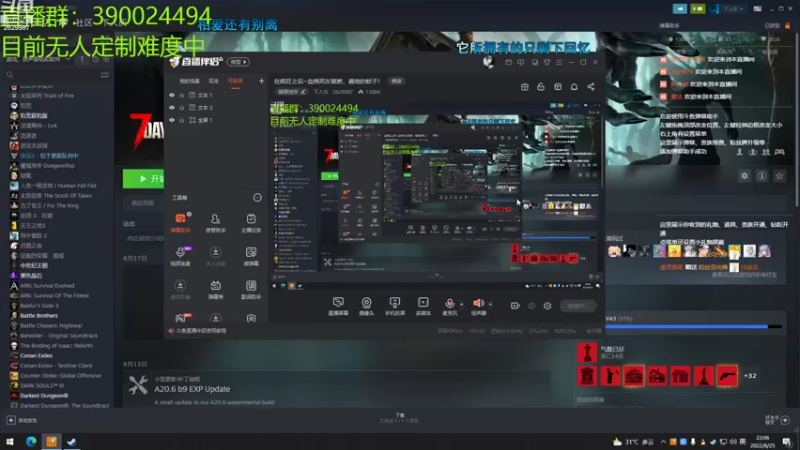Toggle visibility eye for 文本 2 source

(x=172, y=108)
